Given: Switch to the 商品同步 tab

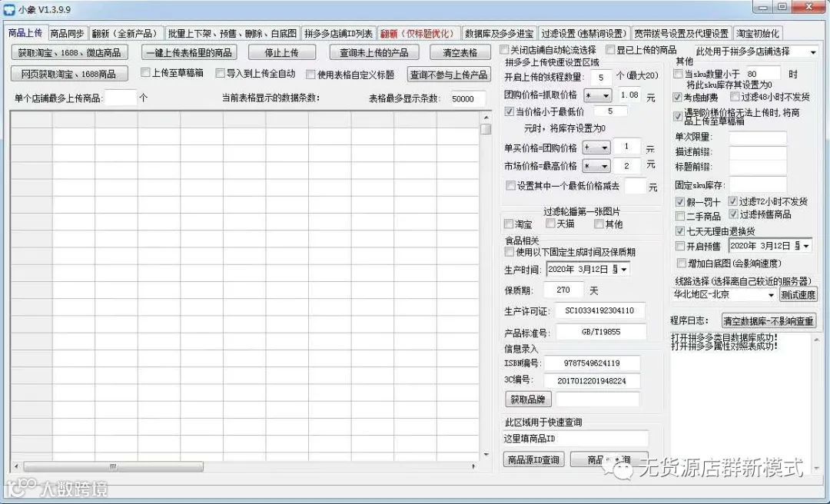Looking at the screenshot, I should [x=67, y=33].
